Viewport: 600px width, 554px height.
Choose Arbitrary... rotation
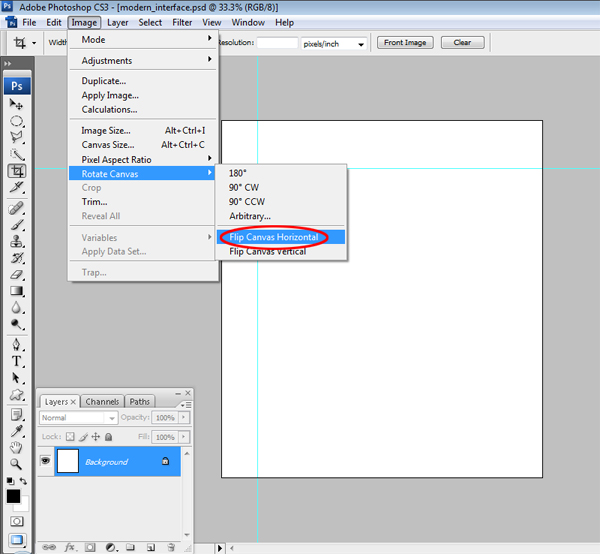pyautogui.click(x=281, y=216)
